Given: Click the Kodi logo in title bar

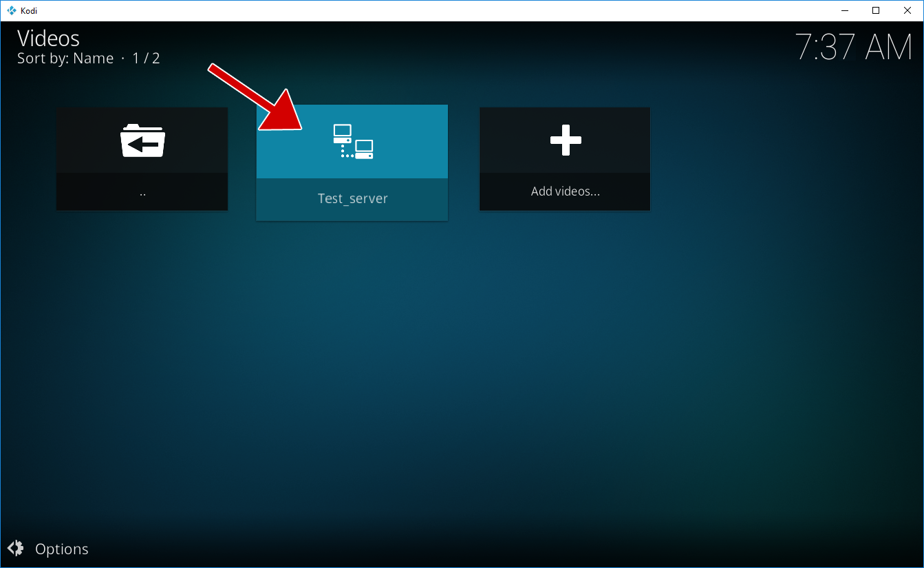Looking at the screenshot, I should click(x=11, y=10).
